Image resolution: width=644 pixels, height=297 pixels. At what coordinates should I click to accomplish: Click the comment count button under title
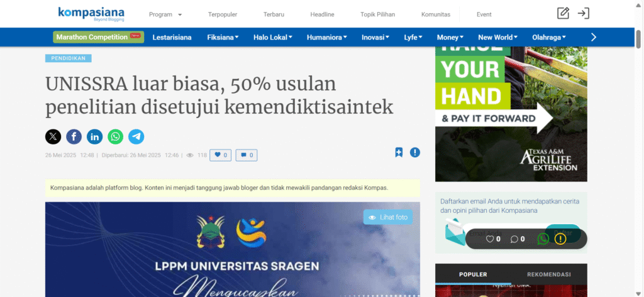coord(247,155)
